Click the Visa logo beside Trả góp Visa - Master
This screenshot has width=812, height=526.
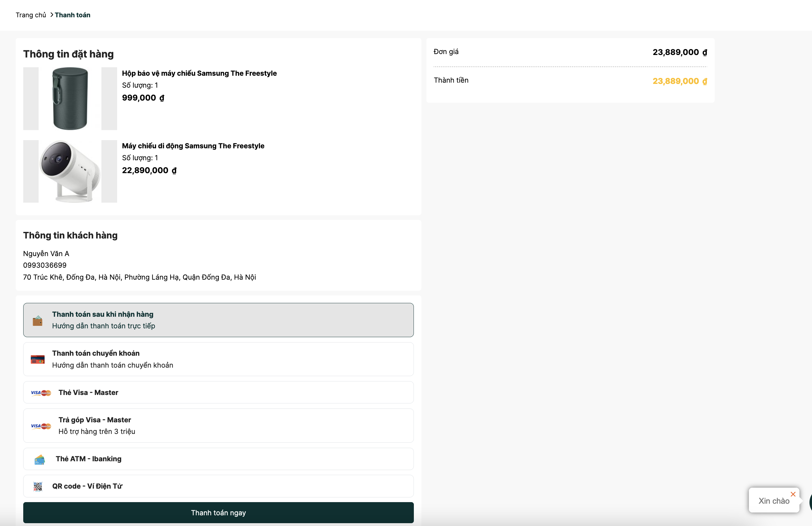coord(41,426)
